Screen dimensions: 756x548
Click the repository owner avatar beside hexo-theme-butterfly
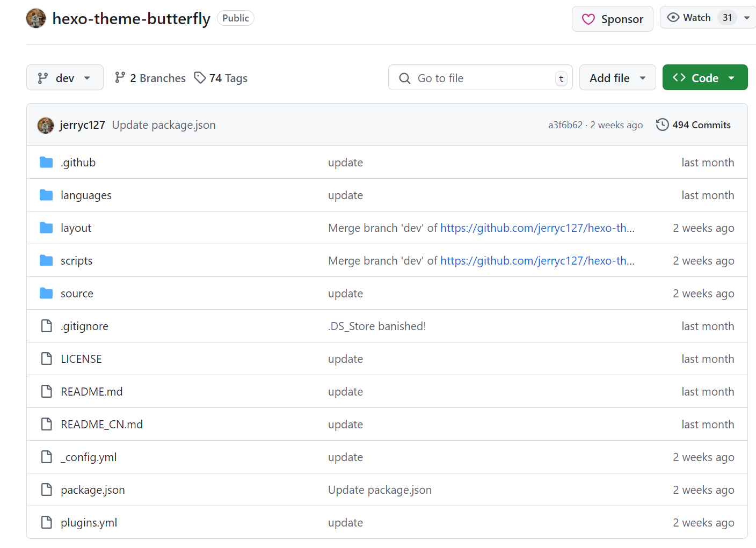tap(36, 18)
